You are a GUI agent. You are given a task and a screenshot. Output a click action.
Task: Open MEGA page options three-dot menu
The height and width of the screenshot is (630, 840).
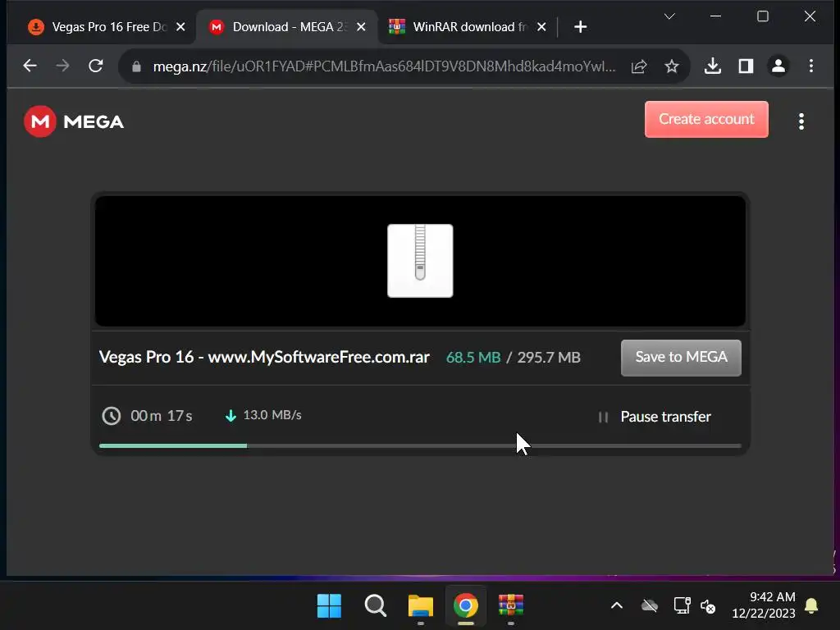pyautogui.click(x=801, y=121)
